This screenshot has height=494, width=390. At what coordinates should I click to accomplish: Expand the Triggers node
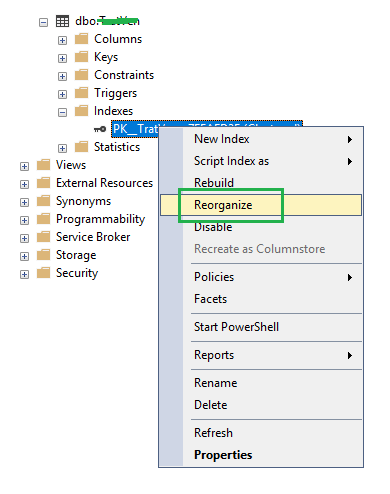62,95
